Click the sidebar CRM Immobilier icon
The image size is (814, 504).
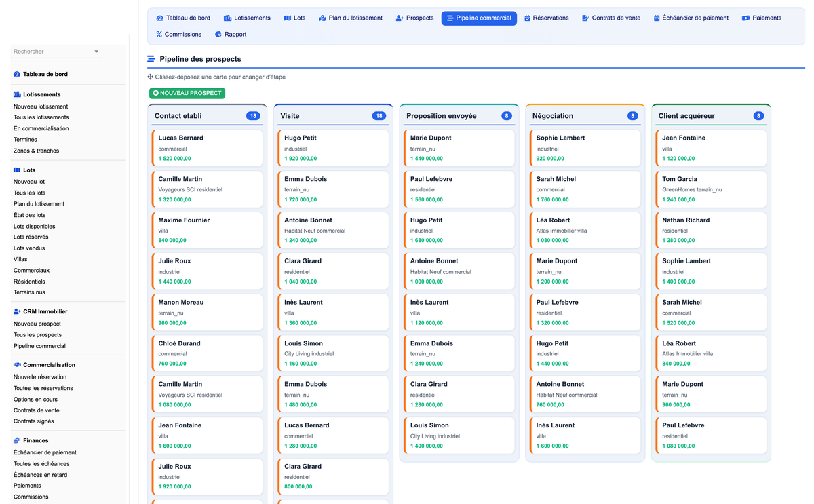point(17,312)
